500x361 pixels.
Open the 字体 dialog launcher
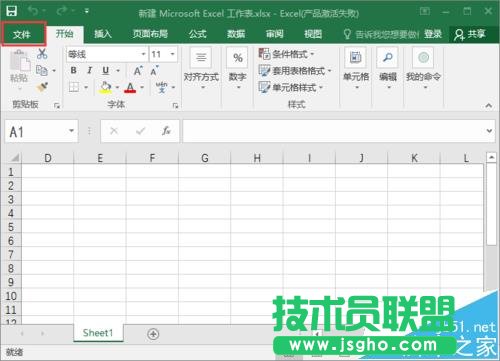(x=175, y=106)
